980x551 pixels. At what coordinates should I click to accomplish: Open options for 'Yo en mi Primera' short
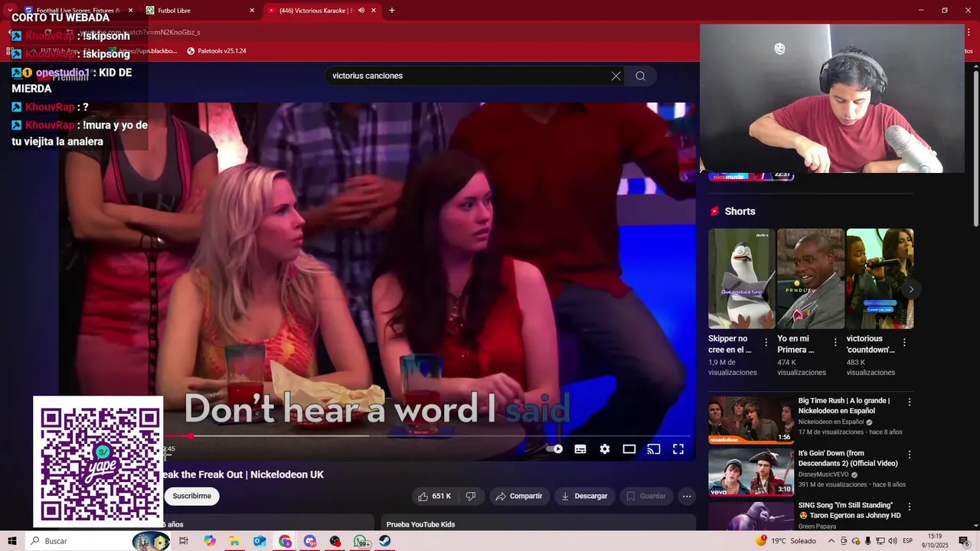(835, 343)
